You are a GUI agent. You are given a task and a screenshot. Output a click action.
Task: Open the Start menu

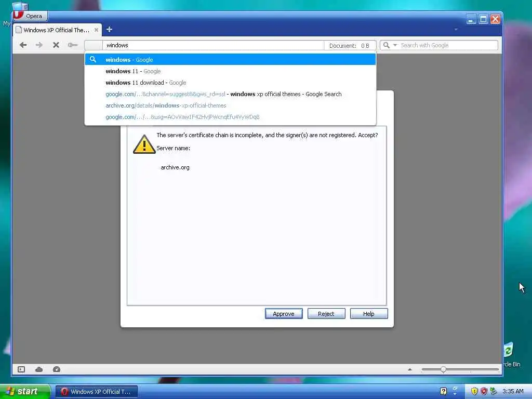[x=24, y=391]
